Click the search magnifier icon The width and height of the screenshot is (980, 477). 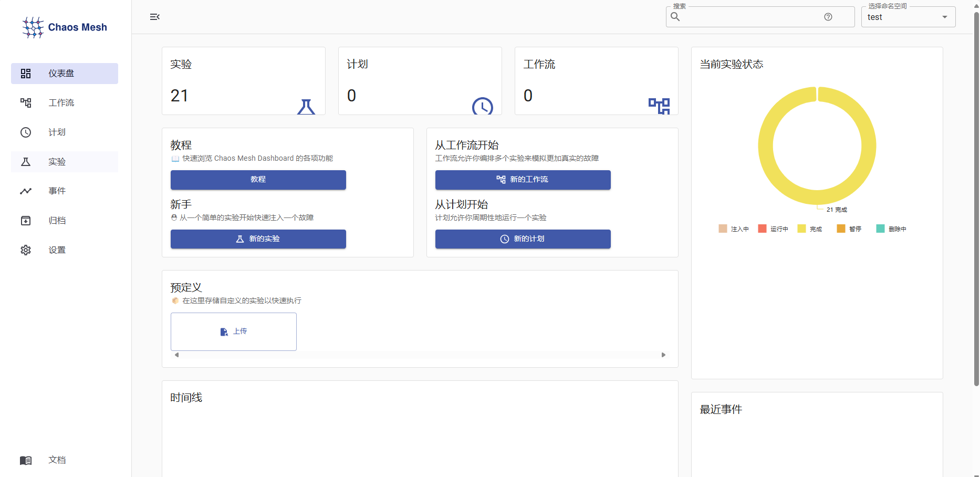[675, 17]
